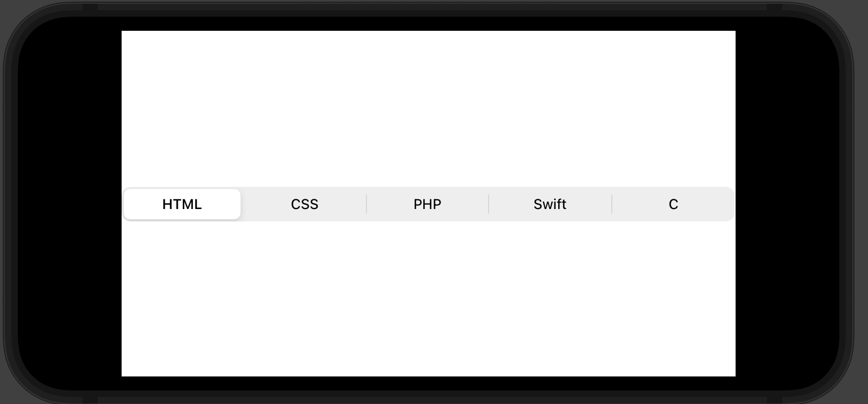Pick Swift as the active language
This screenshot has width=868, height=404.
[550, 204]
